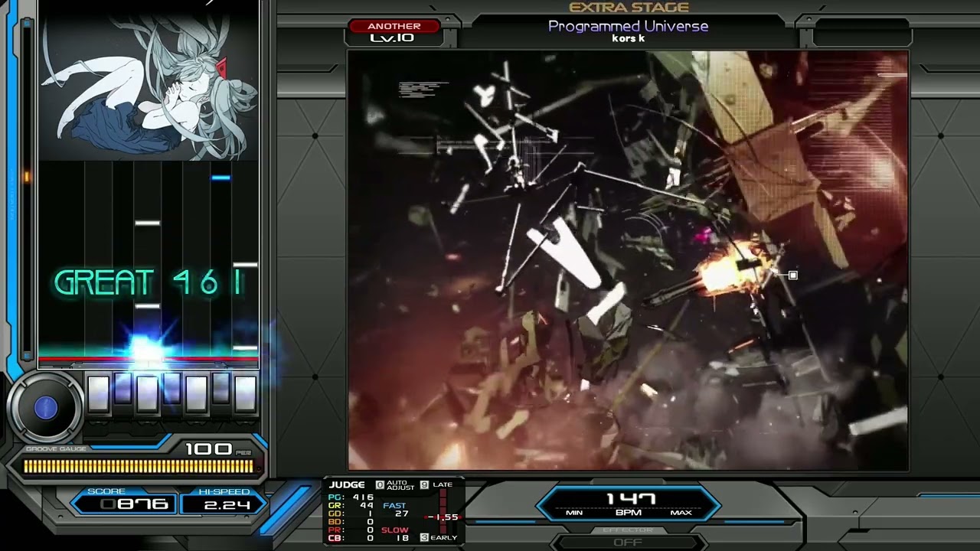Click the CB count row

click(x=351, y=538)
